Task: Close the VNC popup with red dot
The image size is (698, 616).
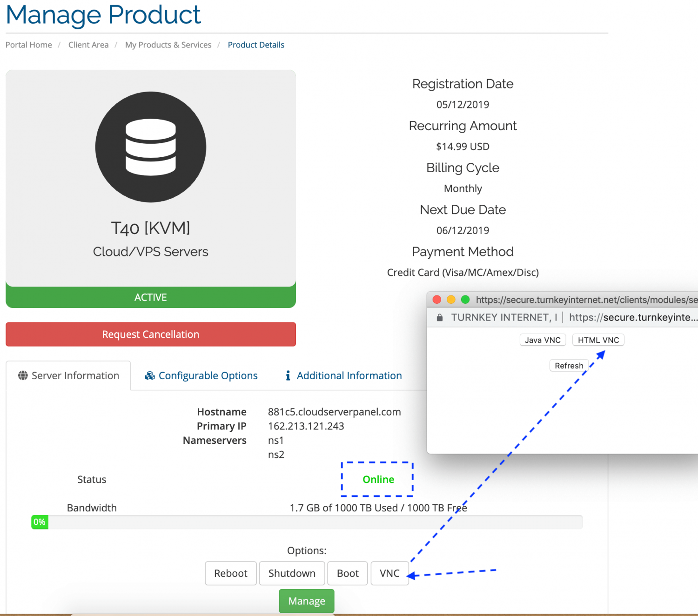Action: [x=437, y=300]
